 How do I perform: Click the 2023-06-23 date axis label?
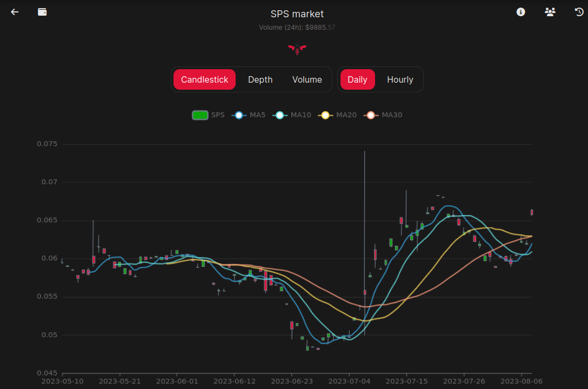[292, 381]
